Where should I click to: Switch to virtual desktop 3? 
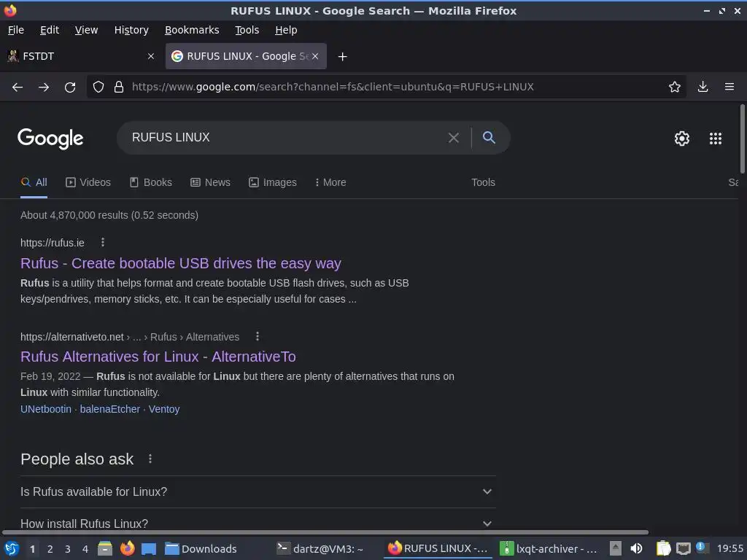[x=68, y=549]
